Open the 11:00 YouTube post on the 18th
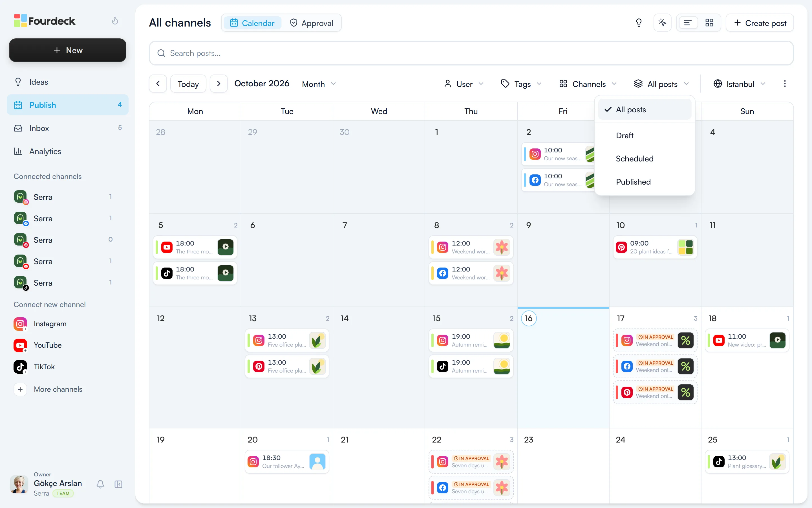812x508 pixels. (747, 340)
